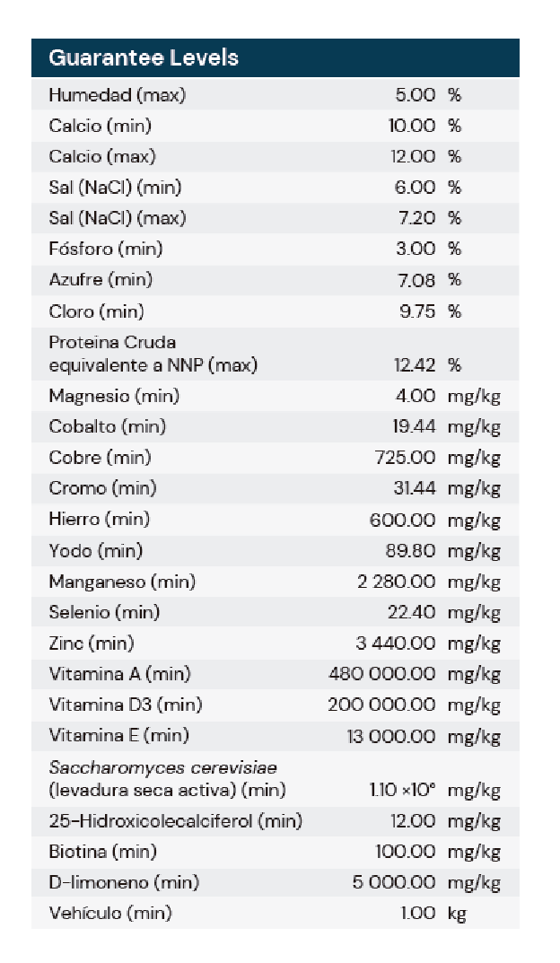Select the D-limoneno (min) value 5 000.00
The image size is (560, 963).
click(x=394, y=882)
